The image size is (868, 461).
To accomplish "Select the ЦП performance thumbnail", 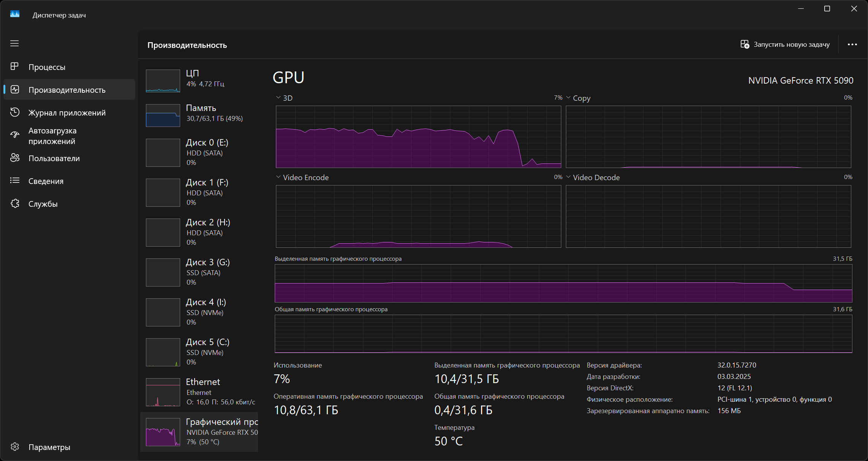I will pyautogui.click(x=163, y=81).
